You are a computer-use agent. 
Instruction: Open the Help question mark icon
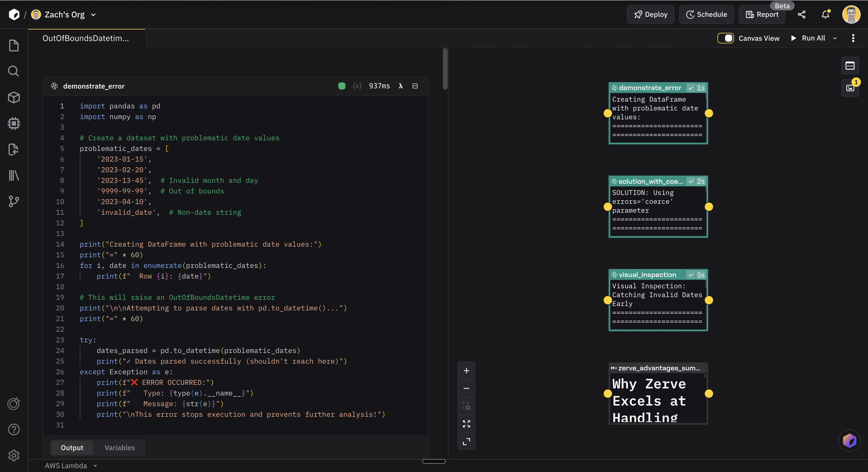click(14, 430)
